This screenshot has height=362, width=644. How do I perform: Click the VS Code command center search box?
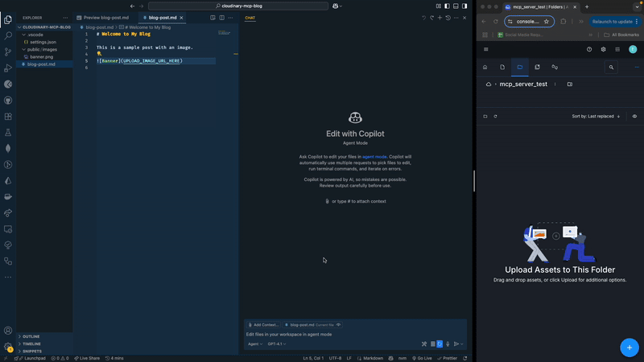point(238,6)
